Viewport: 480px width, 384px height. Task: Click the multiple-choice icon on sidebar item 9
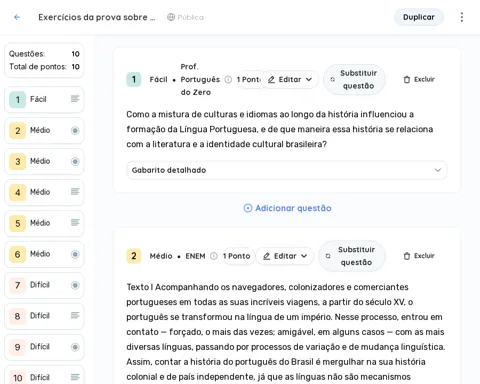coord(75,347)
